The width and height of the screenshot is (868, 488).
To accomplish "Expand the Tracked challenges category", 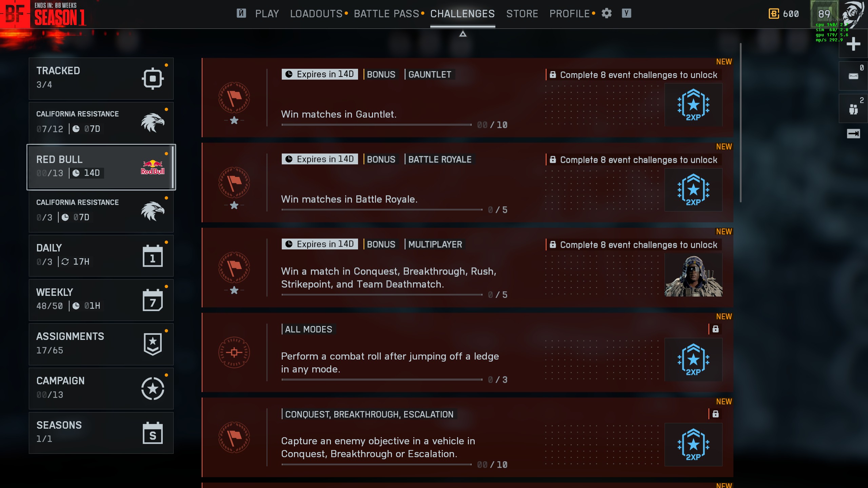I will 101,79.
